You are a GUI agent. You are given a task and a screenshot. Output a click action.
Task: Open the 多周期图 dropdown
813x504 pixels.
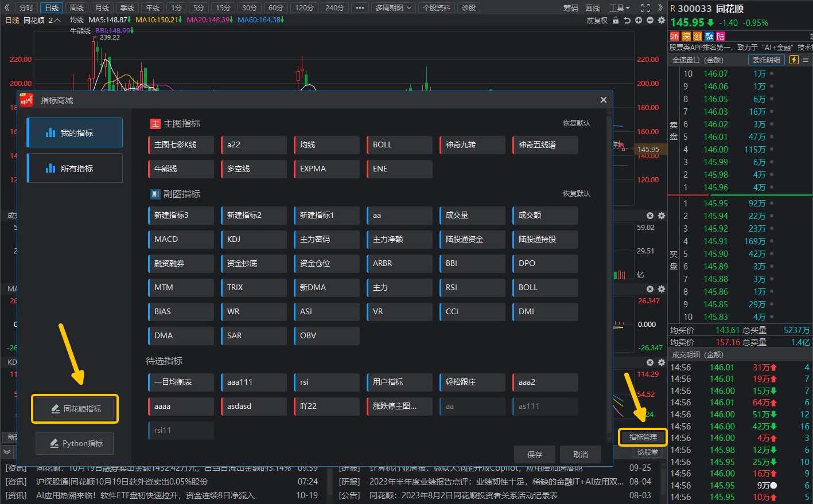coord(394,7)
